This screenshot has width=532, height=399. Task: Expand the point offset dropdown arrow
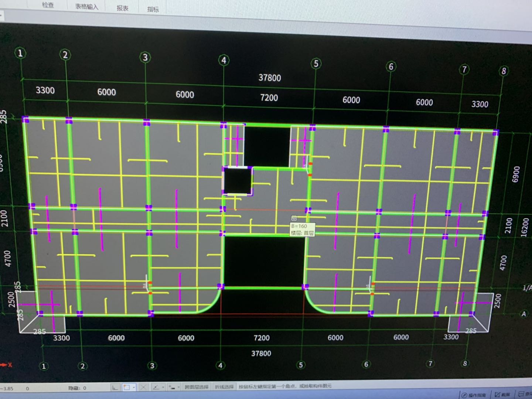point(179,387)
